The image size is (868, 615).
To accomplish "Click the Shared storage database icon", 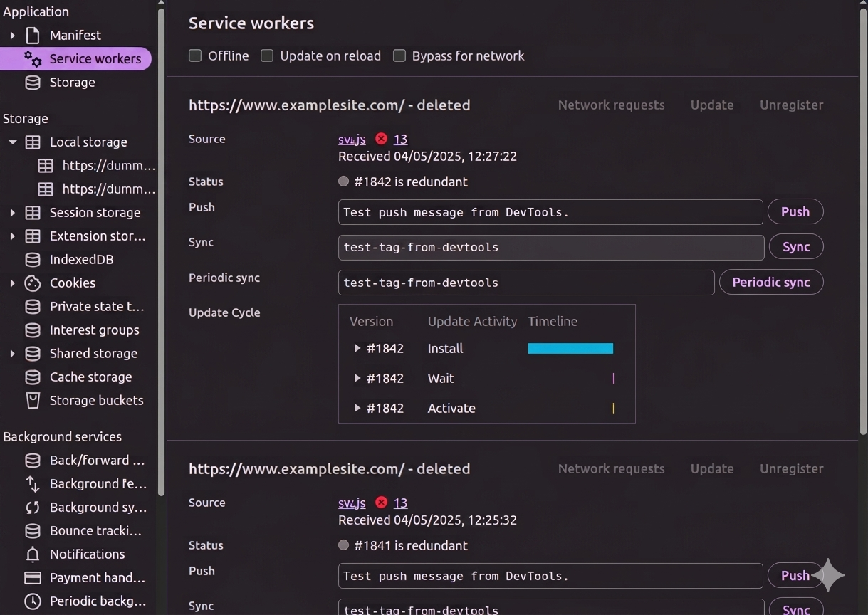I will (33, 353).
